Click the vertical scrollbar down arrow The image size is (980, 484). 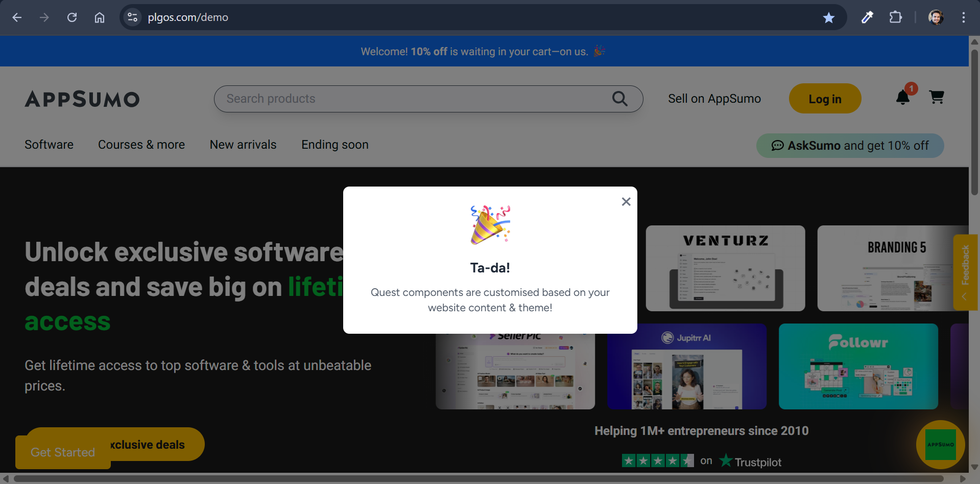[x=974, y=467]
